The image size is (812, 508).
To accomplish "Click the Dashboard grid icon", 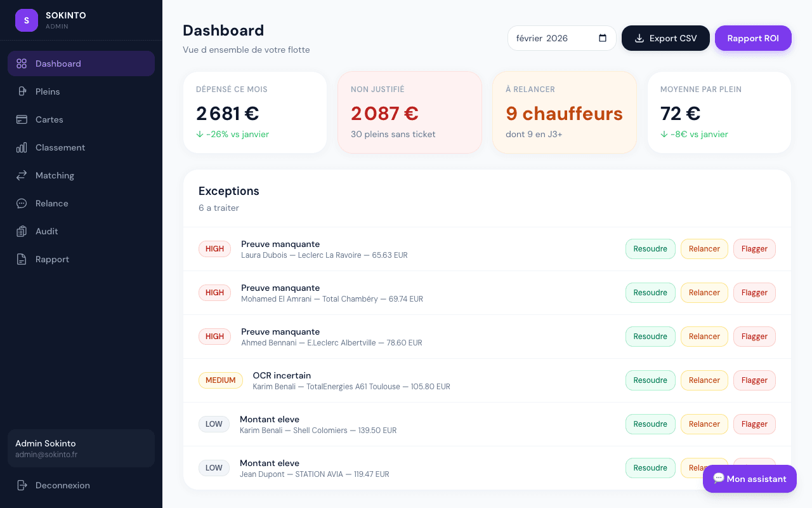I will pyautogui.click(x=22, y=63).
